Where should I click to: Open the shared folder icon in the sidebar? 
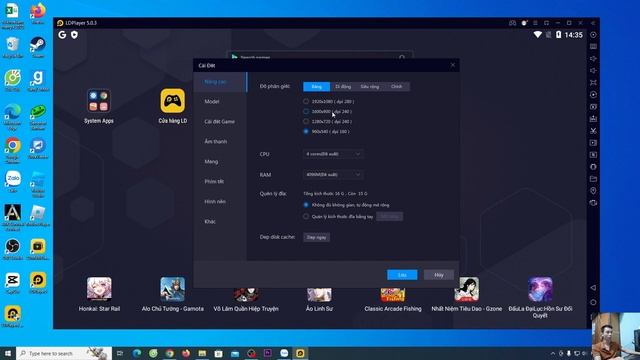coord(593,179)
